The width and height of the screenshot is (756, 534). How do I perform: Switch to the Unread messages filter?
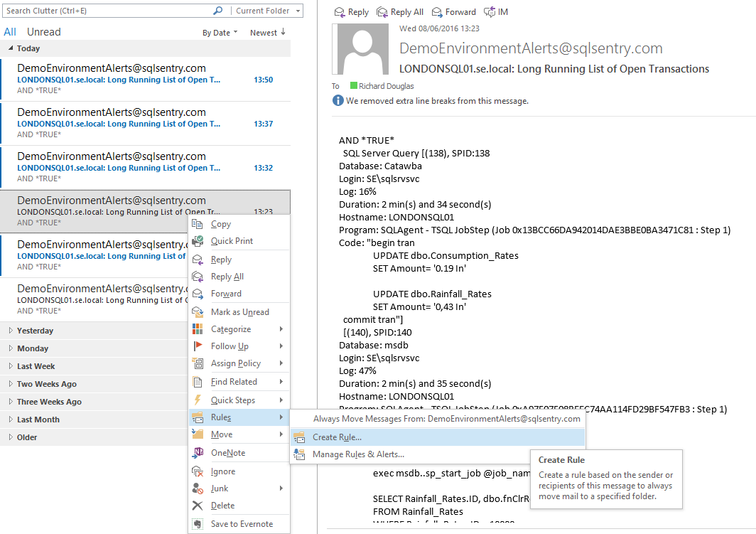click(44, 32)
